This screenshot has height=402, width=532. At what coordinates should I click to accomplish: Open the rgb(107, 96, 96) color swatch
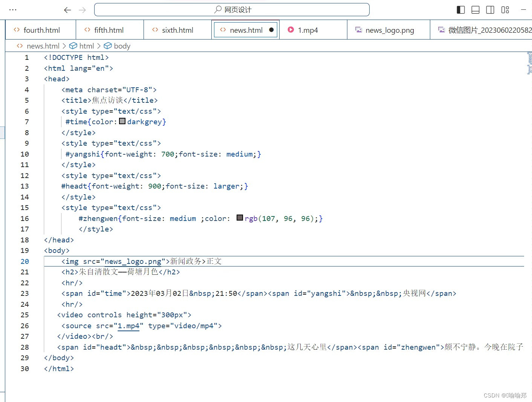tap(240, 218)
